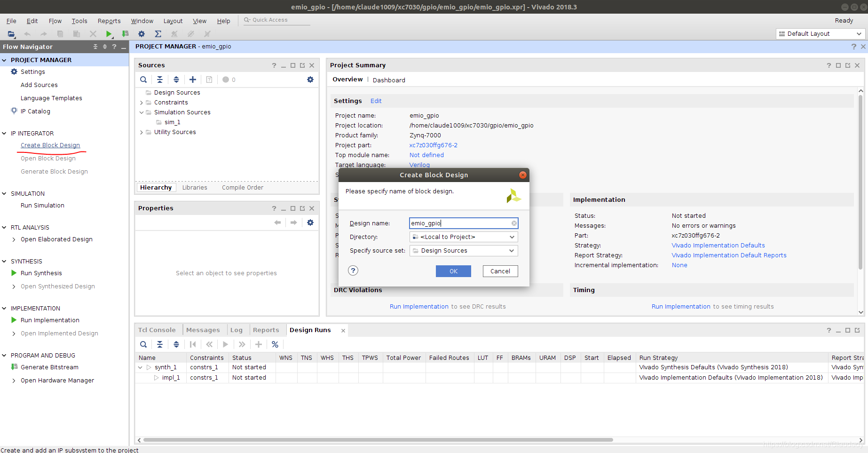Cancel the Create Block Design dialog

point(500,271)
